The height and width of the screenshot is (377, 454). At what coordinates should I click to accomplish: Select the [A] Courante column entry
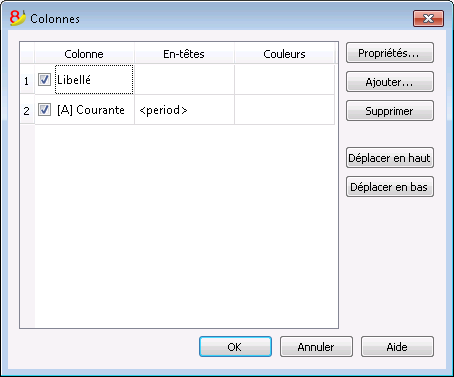pyautogui.click(x=91, y=110)
